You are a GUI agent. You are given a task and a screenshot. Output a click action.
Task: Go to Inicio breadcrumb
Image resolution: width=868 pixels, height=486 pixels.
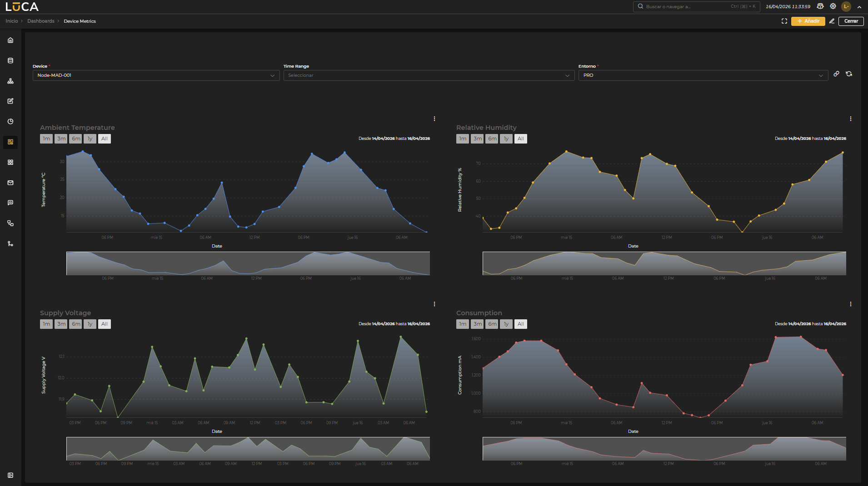coord(12,21)
